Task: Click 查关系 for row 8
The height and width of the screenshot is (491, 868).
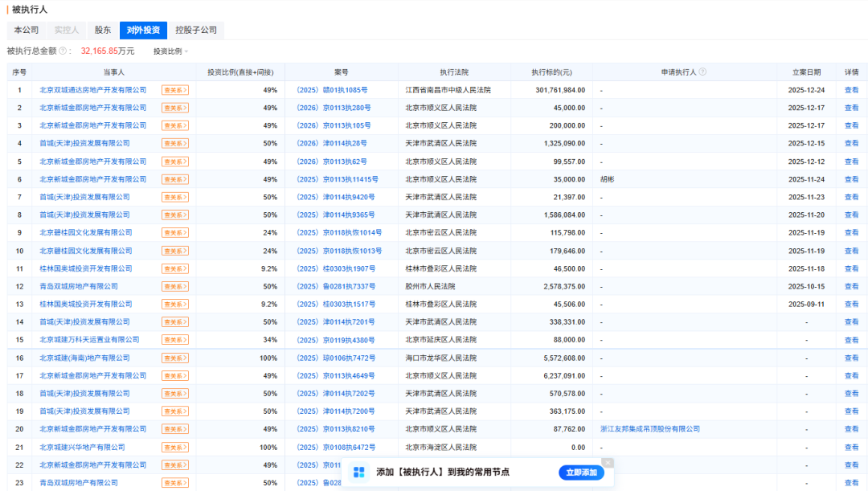Action: coord(175,215)
